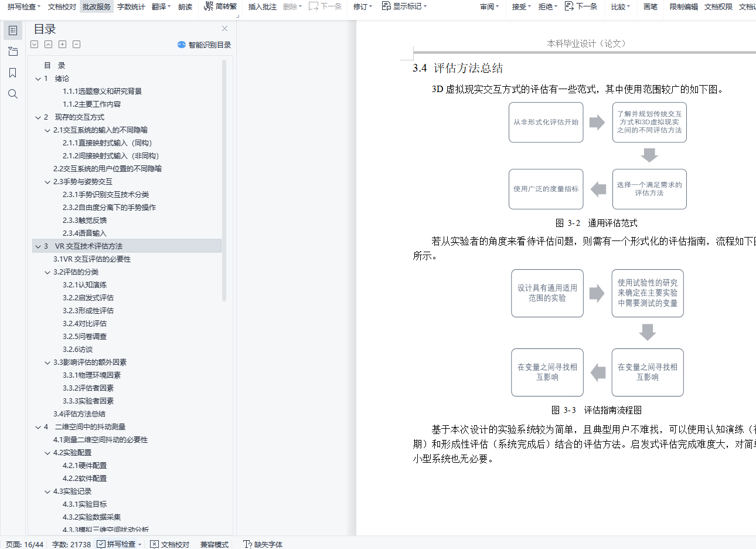Open the 接受 dropdown

pyautogui.click(x=521, y=6)
